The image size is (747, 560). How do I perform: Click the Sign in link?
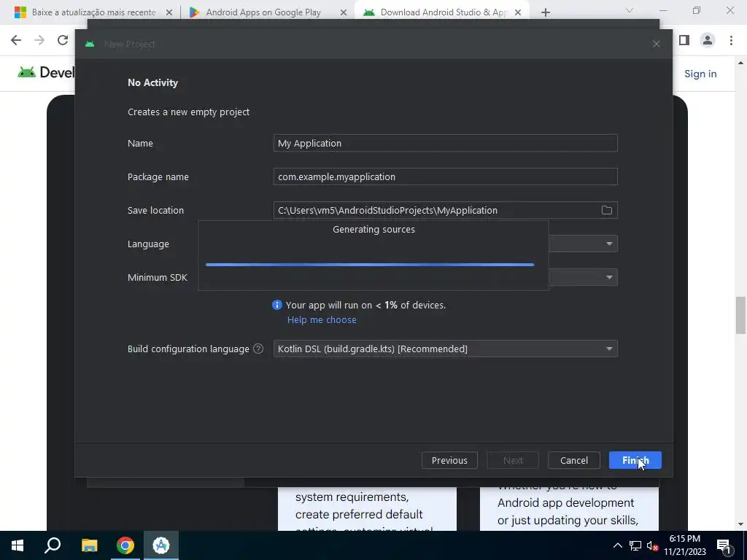[700, 74]
